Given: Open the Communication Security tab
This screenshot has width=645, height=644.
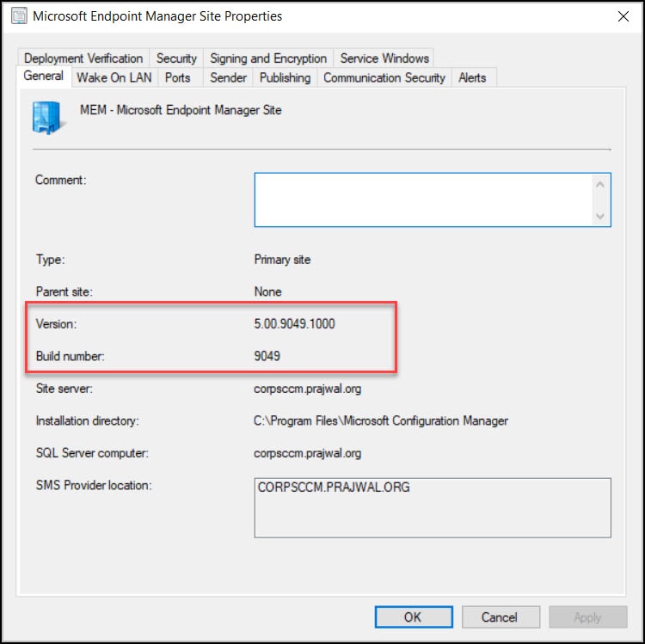Looking at the screenshot, I should 384,77.
